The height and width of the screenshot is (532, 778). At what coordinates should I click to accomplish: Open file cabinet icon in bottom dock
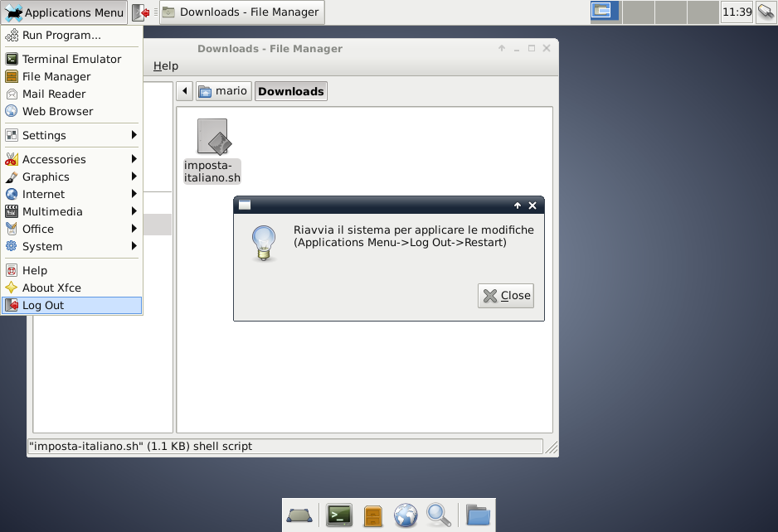coord(372,515)
